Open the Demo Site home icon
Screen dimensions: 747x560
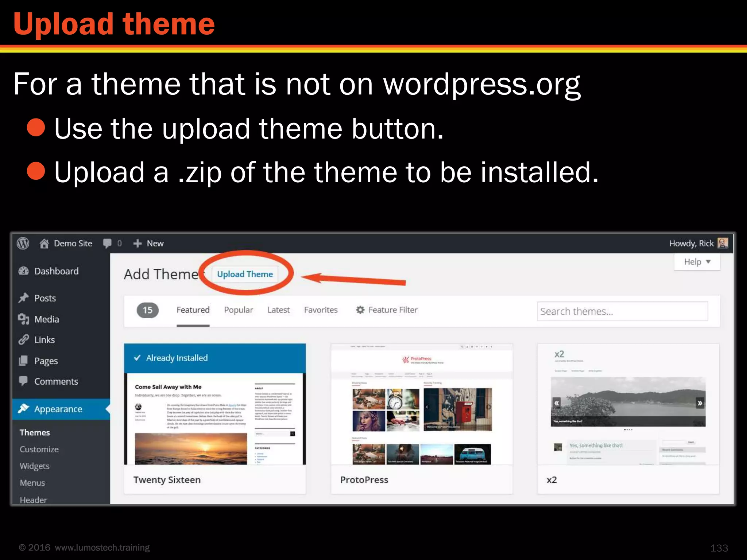(44, 243)
